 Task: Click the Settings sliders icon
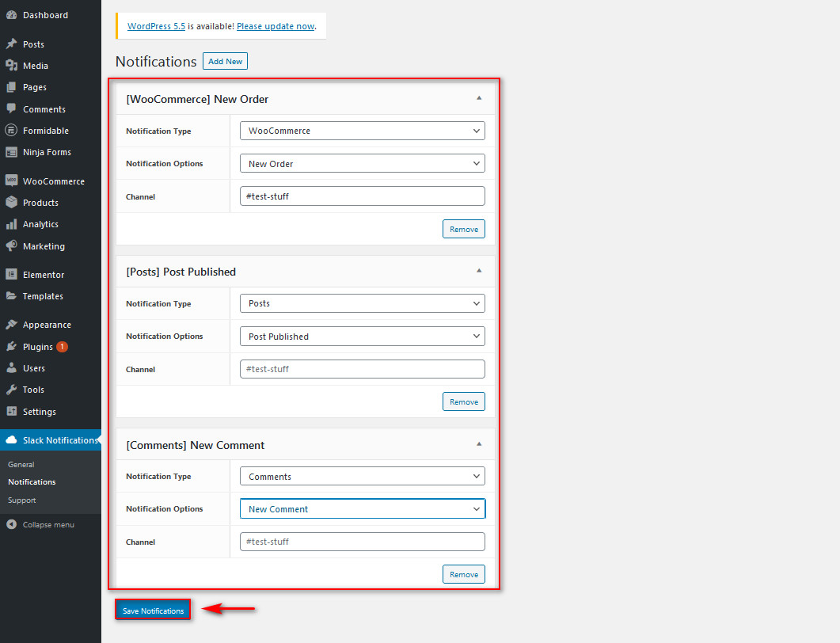(11, 412)
